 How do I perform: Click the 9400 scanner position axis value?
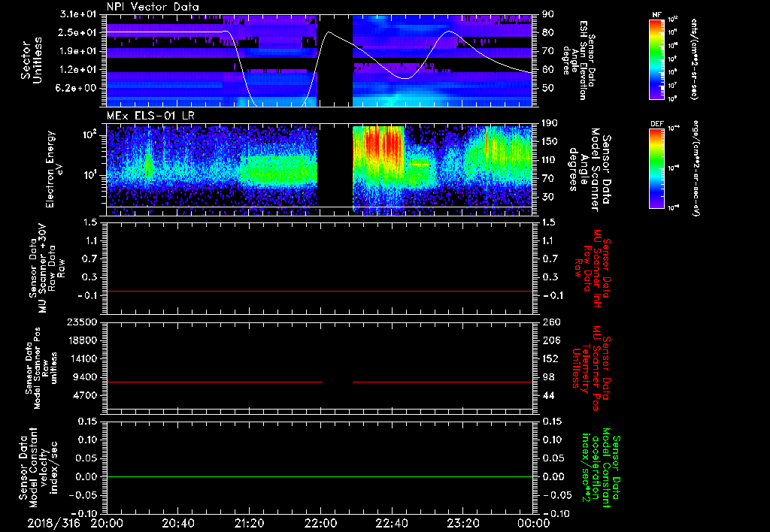pos(86,377)
